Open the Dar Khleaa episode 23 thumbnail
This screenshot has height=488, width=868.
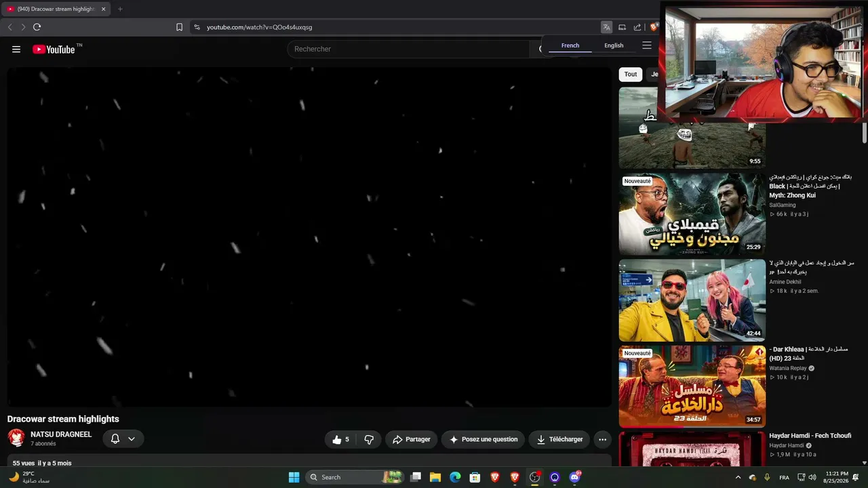pos(692,386)
